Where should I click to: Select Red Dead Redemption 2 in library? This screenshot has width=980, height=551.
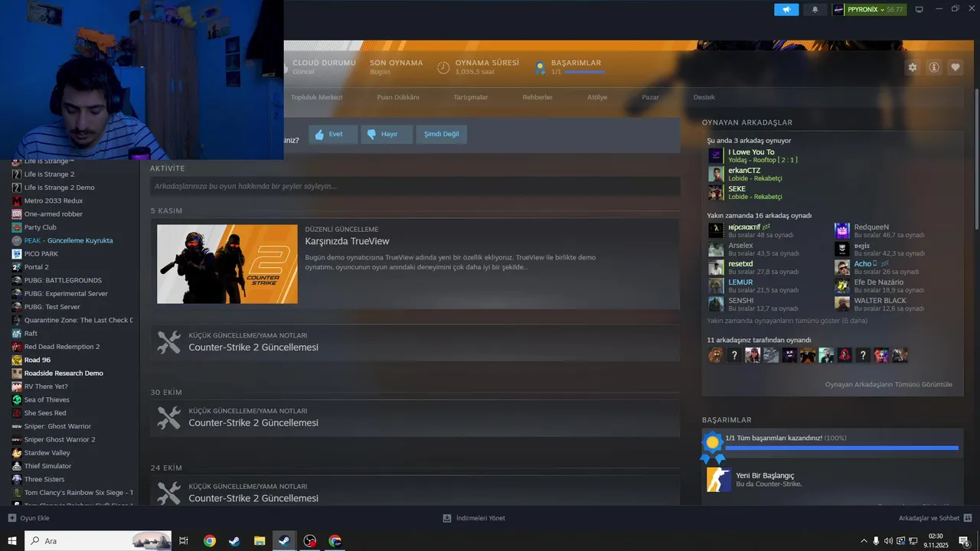(62, 347)
